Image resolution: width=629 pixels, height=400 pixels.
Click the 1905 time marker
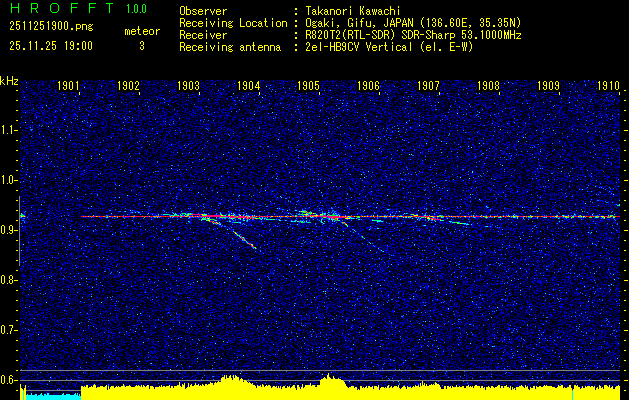click(x=308, y=86)
